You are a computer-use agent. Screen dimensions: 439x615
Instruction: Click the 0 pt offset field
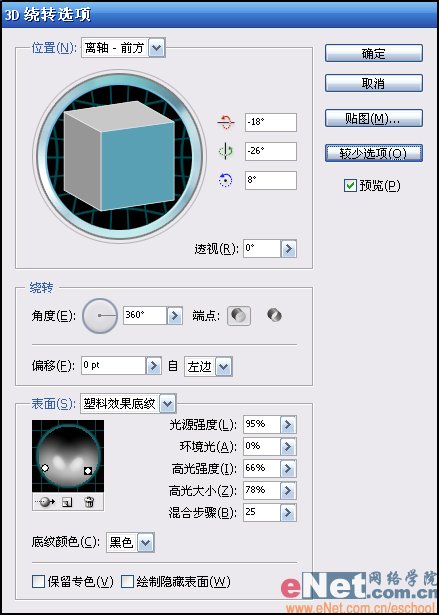(x=114, y=366)
